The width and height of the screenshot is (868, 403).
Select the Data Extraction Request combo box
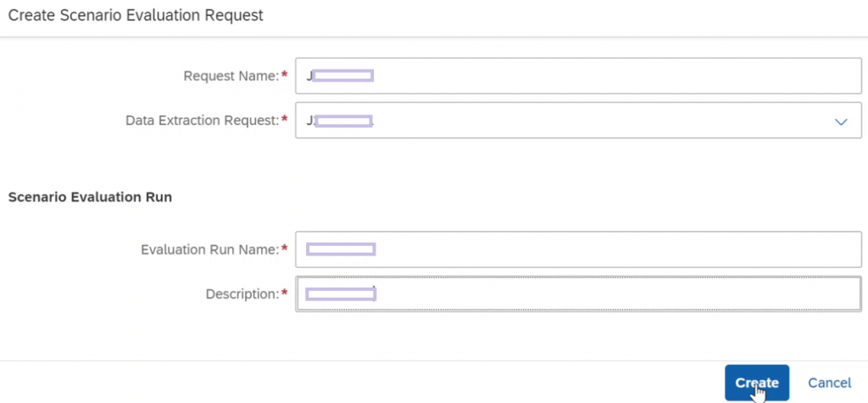(578, 120)
